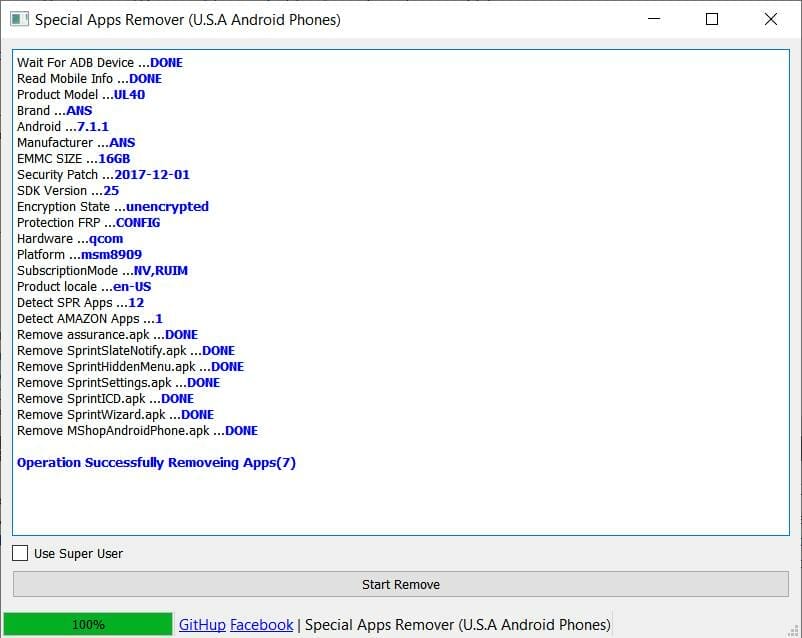Minimize the Special Apps Remover window
The height and width of the screenshot is (638, 802).
point(653,18)
